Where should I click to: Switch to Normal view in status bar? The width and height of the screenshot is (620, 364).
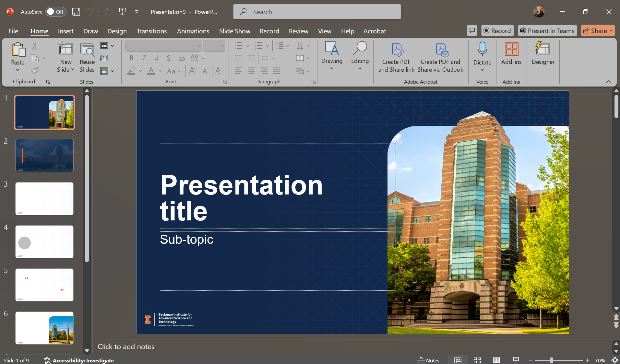point(458,360)
